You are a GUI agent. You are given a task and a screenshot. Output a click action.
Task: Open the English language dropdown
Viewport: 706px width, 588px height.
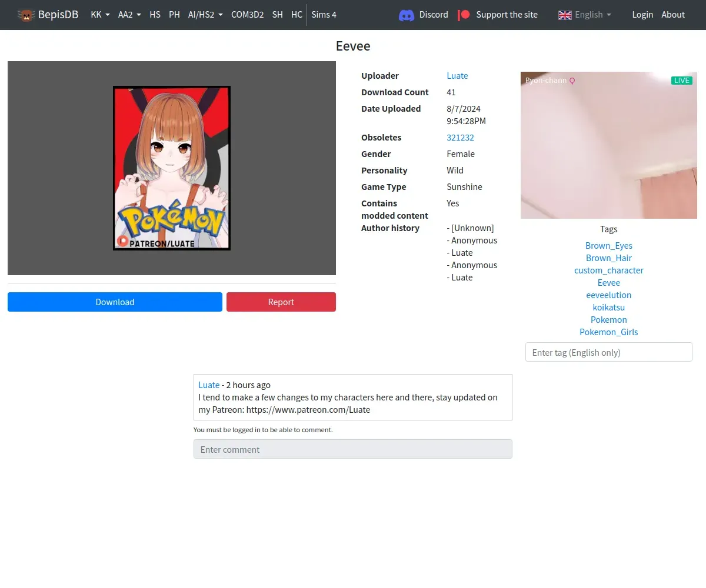(593, 15)
